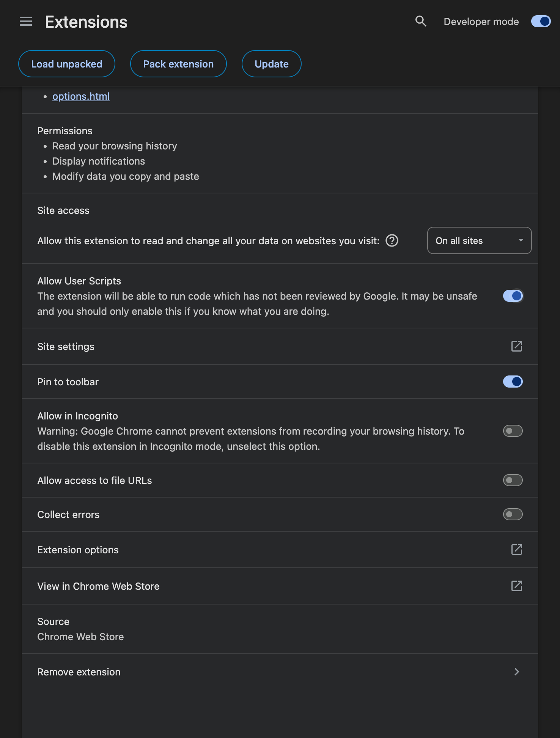
Task: Click the Allow in Incognito warning text
Action: coord(251,439)
